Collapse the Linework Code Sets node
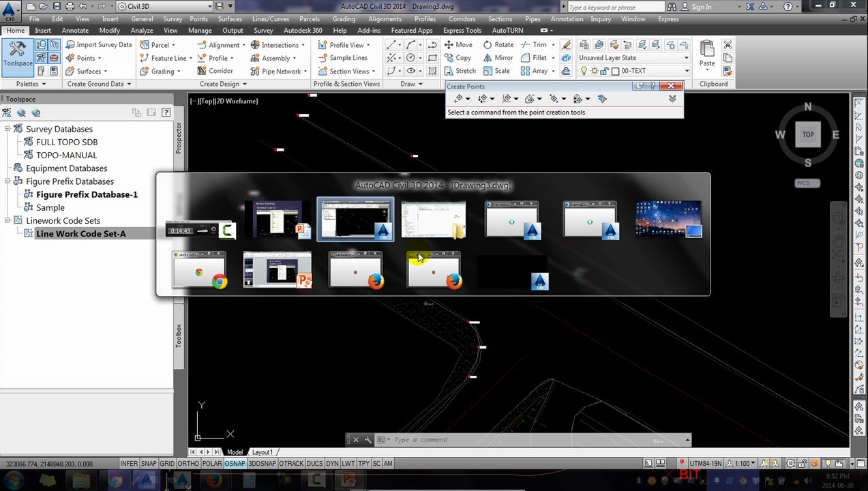868x491 pixels. [8, 221]
